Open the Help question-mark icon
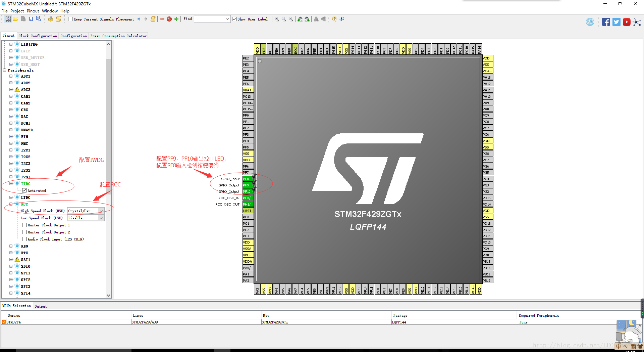644x352 pixels. (x=334, y=19)
